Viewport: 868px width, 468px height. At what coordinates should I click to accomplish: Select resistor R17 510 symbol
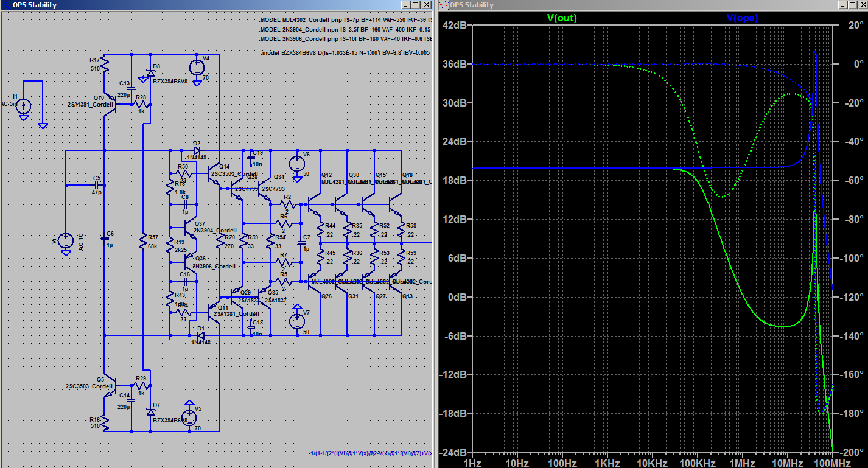coord(105,65)
